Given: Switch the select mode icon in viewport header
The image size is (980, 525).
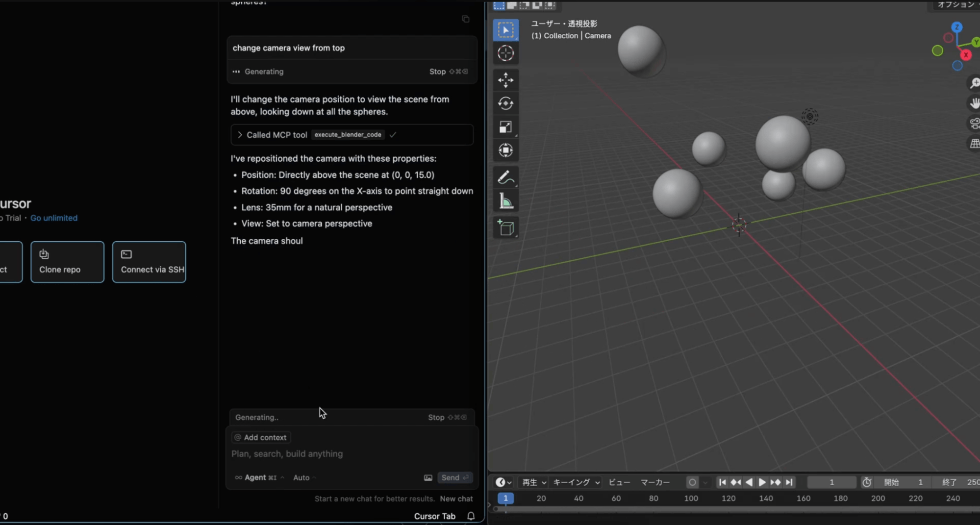Looking at the screenshot, I should pos(499,5).
